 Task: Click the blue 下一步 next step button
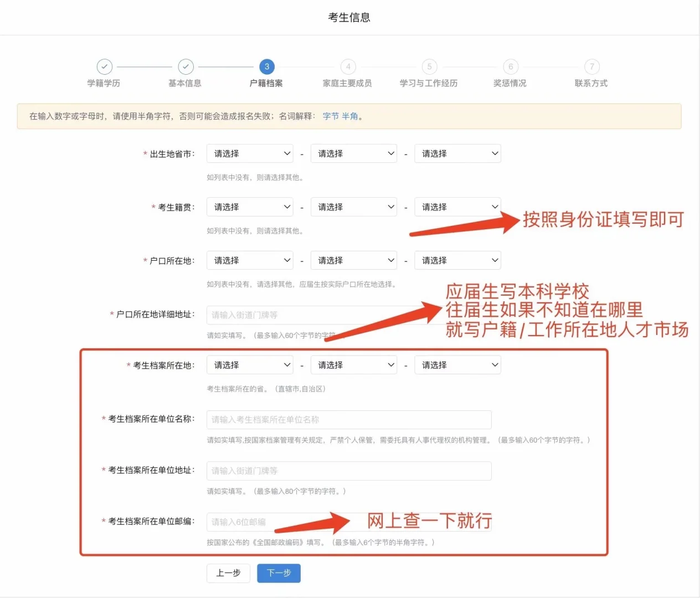click(279, 573)
